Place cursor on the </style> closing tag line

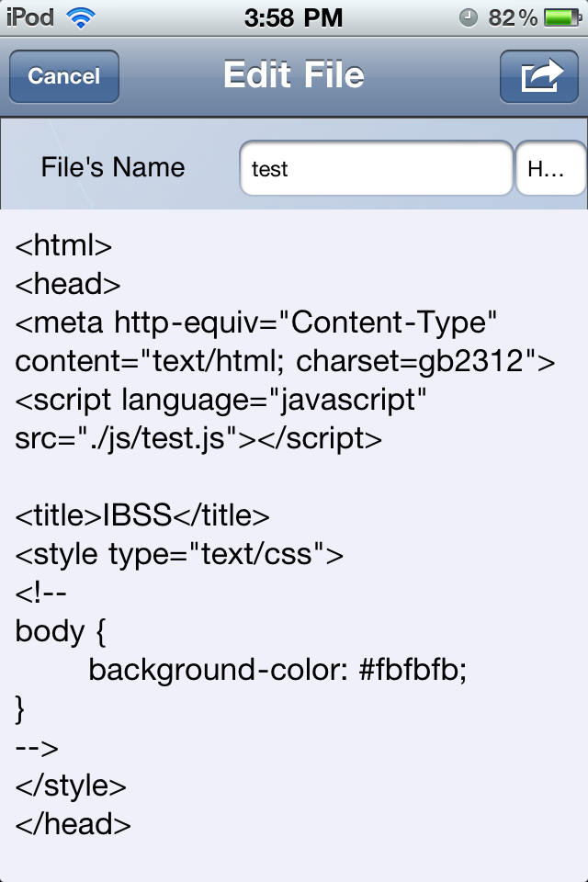[71, 786]
